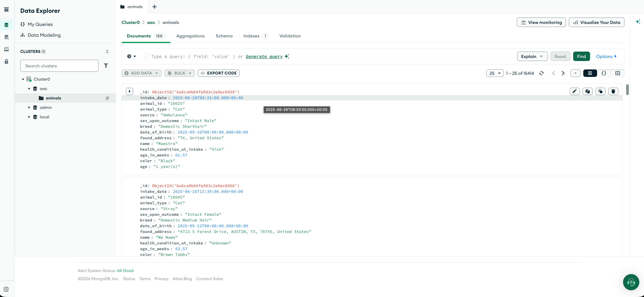
Task: Click Visualize Your Data button
Action: [x=596, y=22]
